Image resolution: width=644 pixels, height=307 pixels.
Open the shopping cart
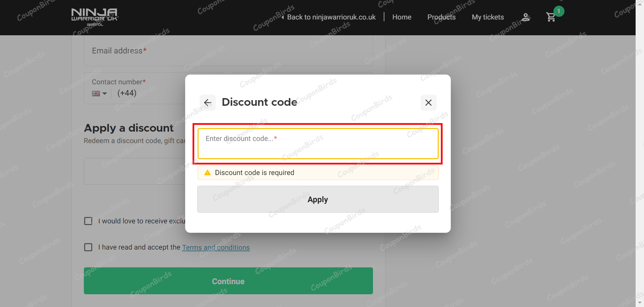tap(550, 17)
